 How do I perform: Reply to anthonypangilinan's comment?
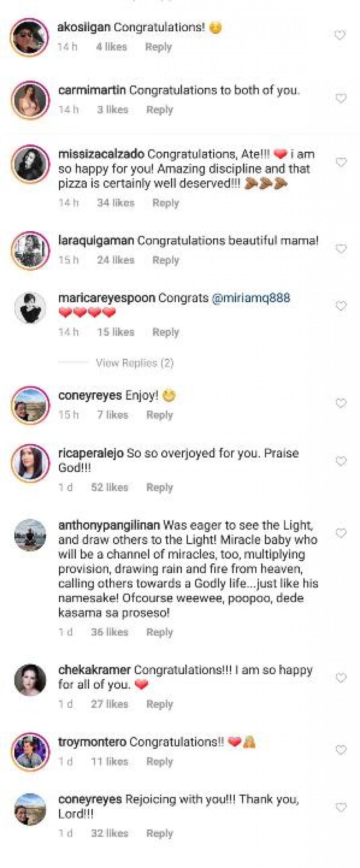[159, 632]
